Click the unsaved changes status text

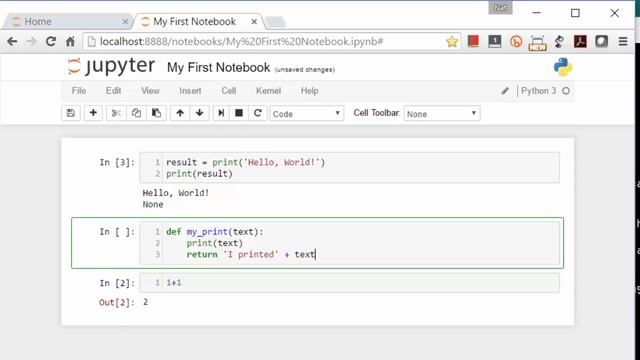[x=304, y=70]
